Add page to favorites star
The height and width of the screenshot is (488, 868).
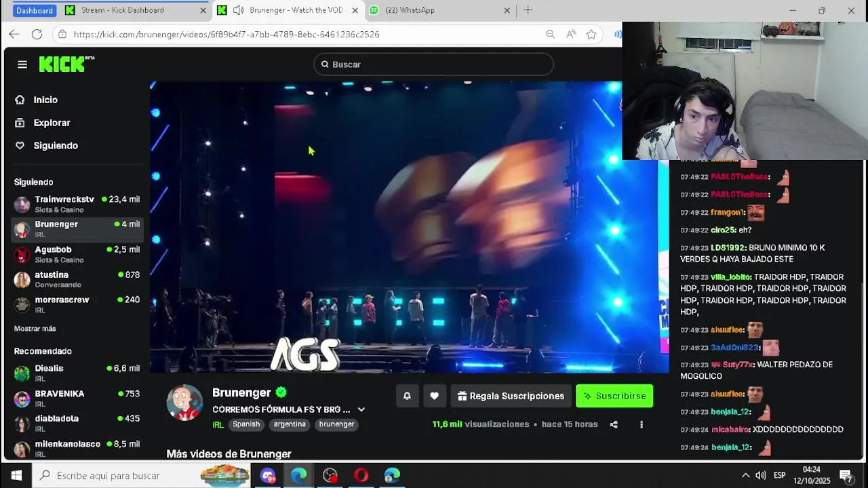click(591, 35)
